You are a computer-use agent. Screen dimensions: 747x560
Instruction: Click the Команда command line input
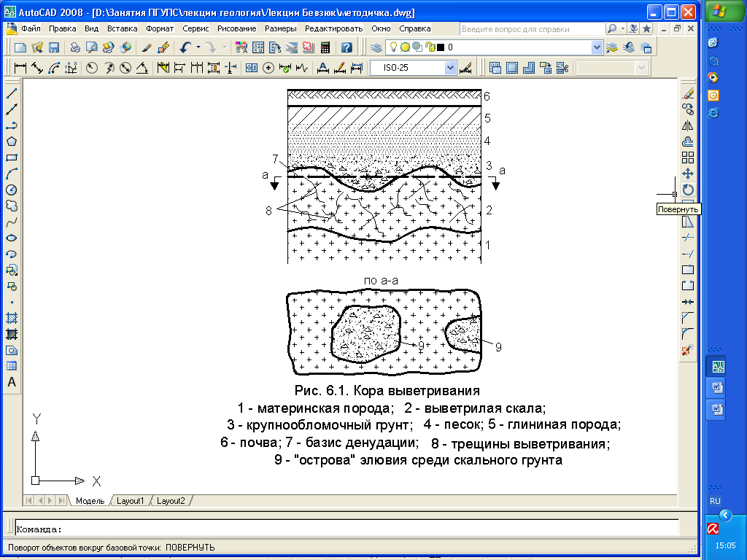(x=347, y=529)
